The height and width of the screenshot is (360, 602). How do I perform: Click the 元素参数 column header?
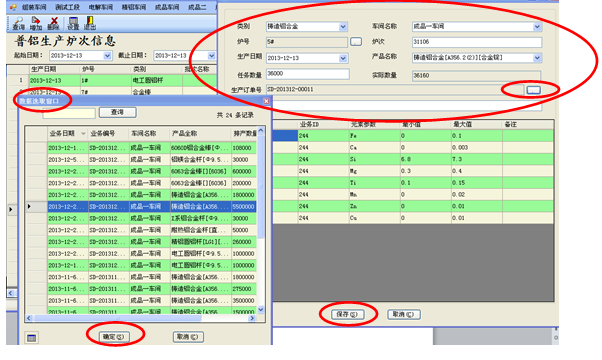374,124
